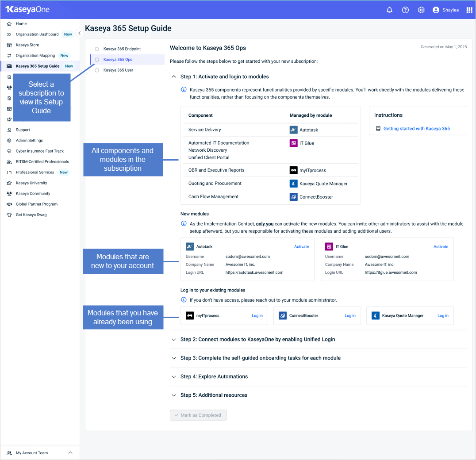Expand Step 5 Additional resources

click(x=174, y=395)
